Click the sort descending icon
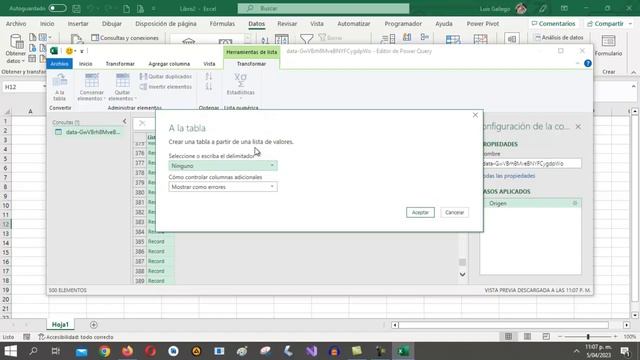The height and width of the screenshot is (360, 640). pos(209,87)
